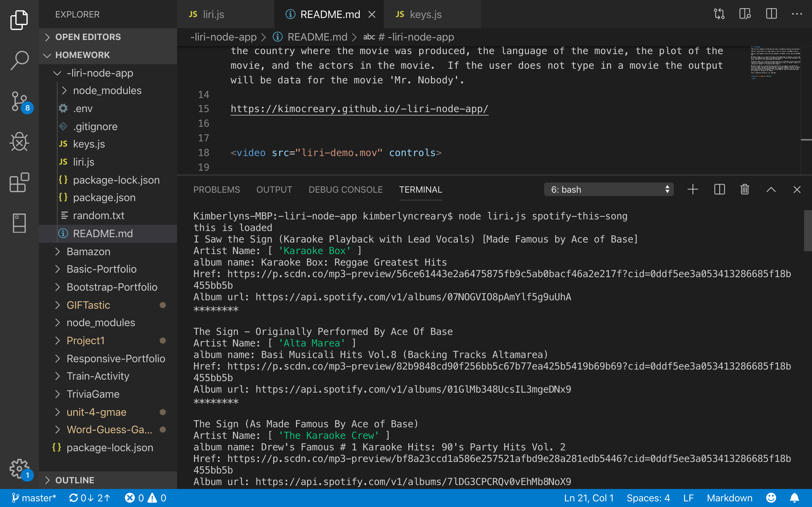Collapse the node_modules folder
812x507 pixels.
click(x=107, y=90)
